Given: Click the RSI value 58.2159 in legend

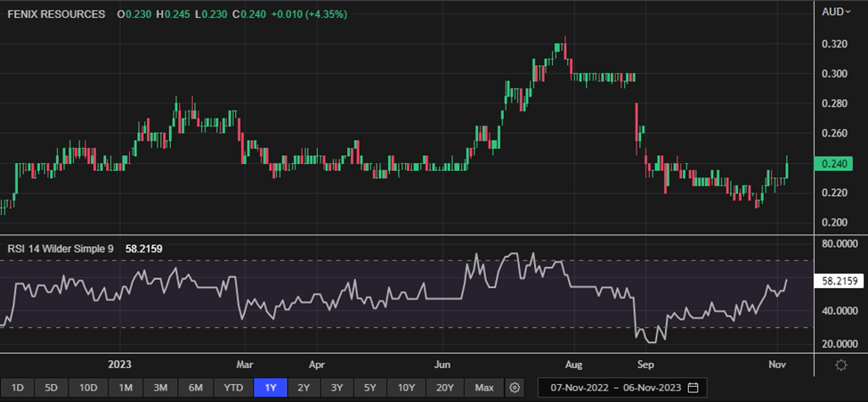Looking at the screenshot, I should (143, 249).
